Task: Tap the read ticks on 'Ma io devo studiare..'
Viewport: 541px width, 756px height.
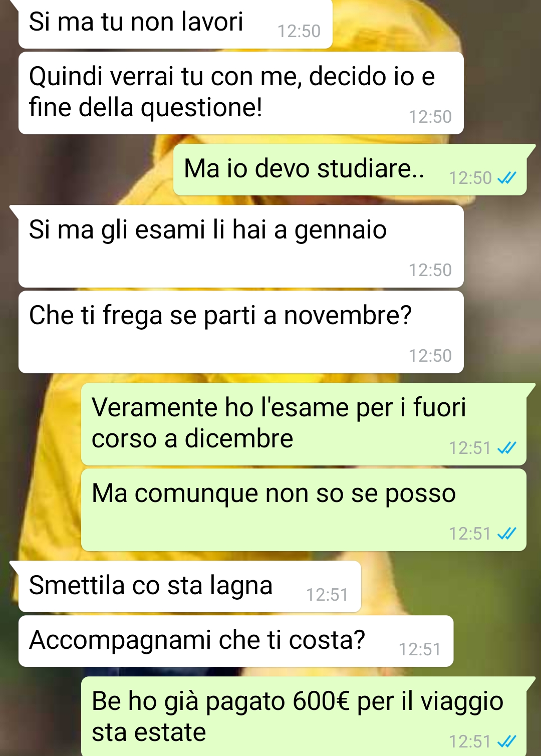Action: (x=506, y=178)
